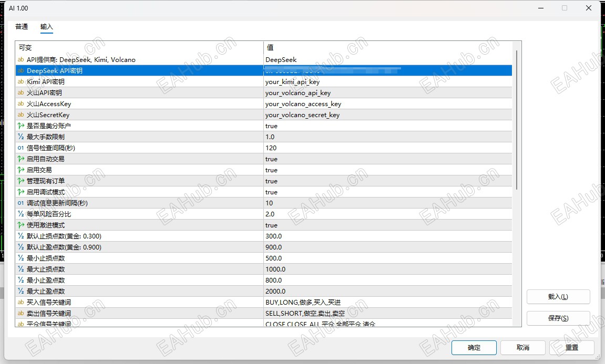Image resolution: width=605 pixels, height=364 pixels.
Task: Click the string icon beside 火山AccessKey
Action: click(x=21, y=103)
